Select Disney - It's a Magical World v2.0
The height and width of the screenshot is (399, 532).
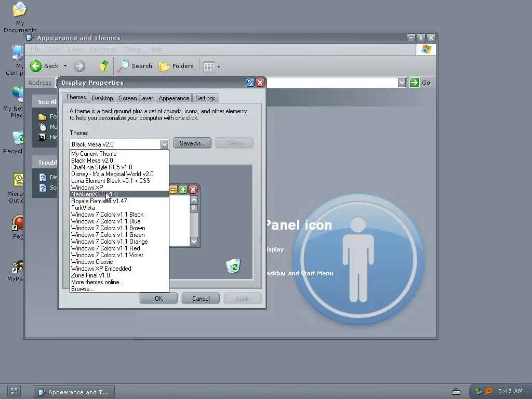click(119, 174)
